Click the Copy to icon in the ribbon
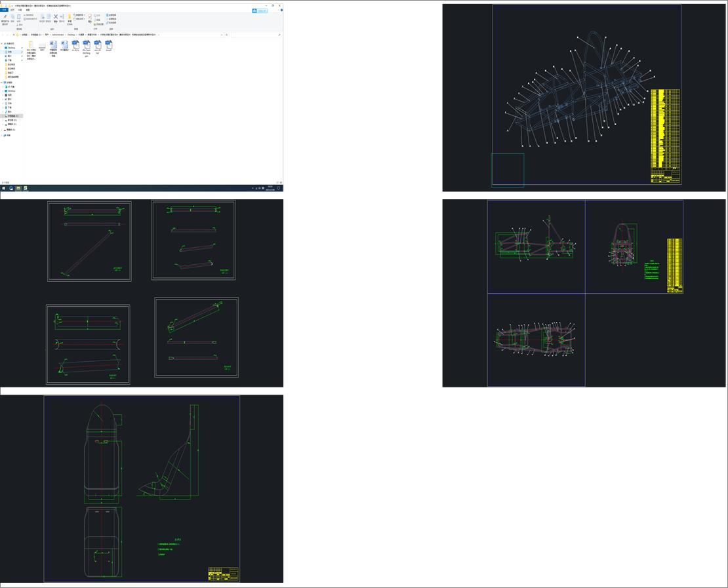The width and height of the screenshot is (728, 588). pos(49,18)
